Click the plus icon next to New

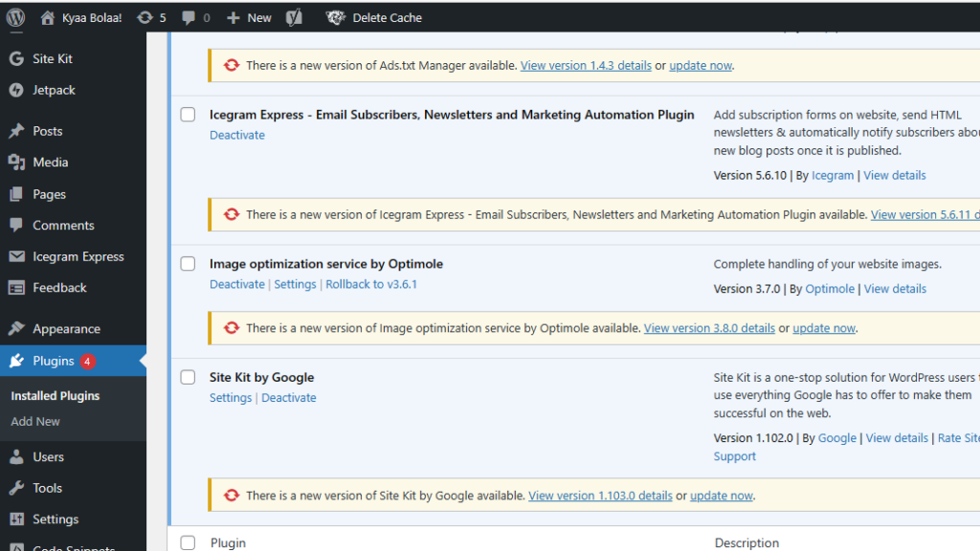pos(234,17)
